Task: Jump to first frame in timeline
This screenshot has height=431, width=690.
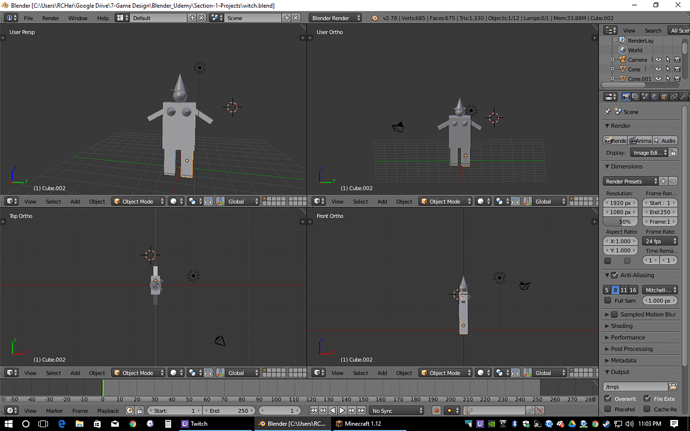Action: point(313,410)
